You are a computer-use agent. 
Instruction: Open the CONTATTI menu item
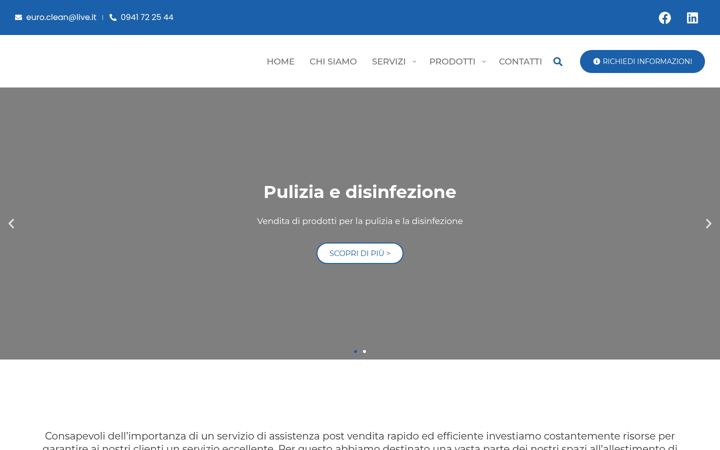pos(520,62)
